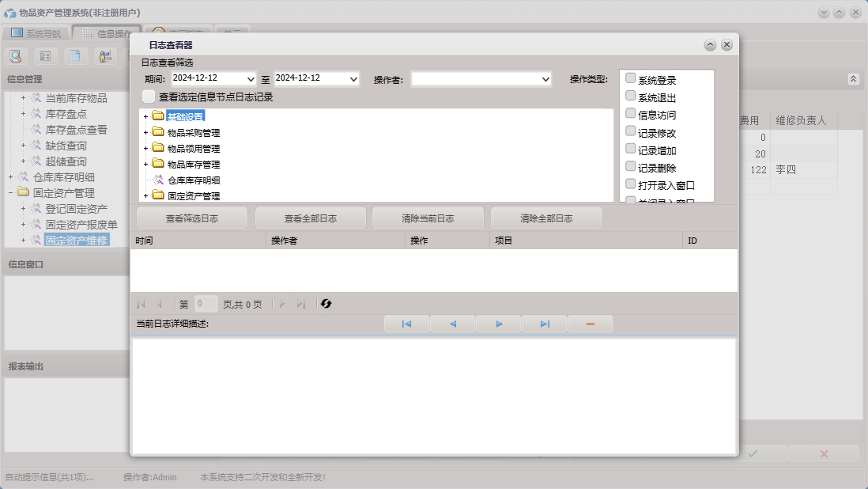Collapse the 日志查看器 dialog with the chevron button

coord(710,45)
